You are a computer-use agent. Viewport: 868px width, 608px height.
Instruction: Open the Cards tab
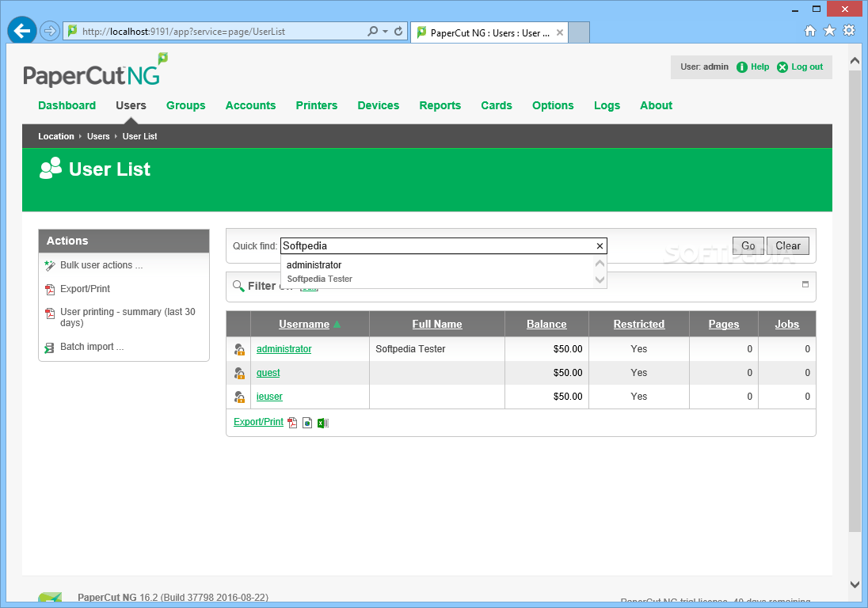(x=497, y=105)
